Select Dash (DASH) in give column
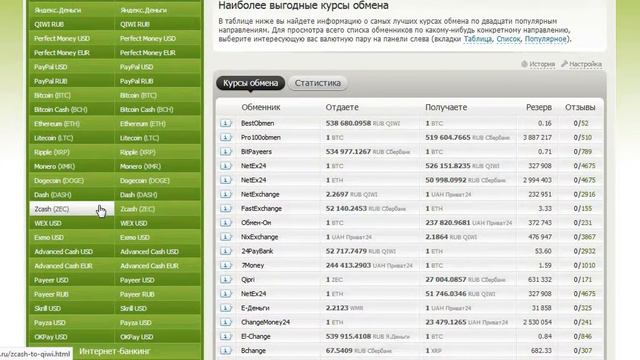Image resolution: width=640 pixels, height=360 pixels. tap(72, 195)
